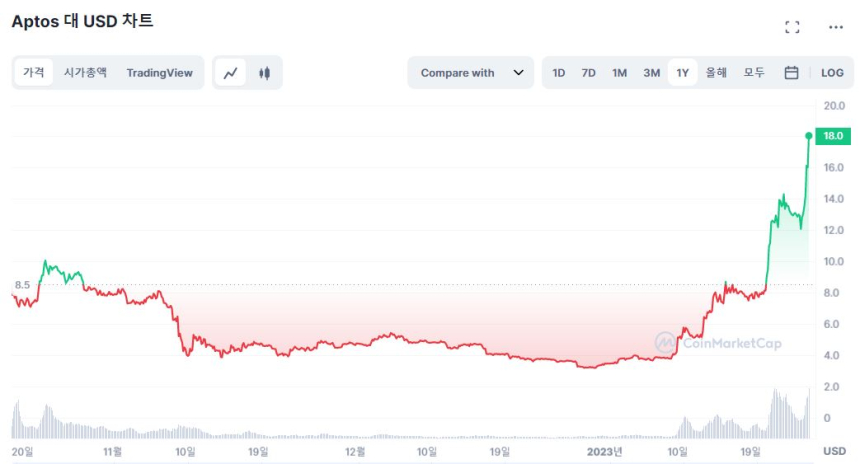Set time range to 1M
Image resolution: width=860 pixels, height=464 pixels.
click(620, 73)
